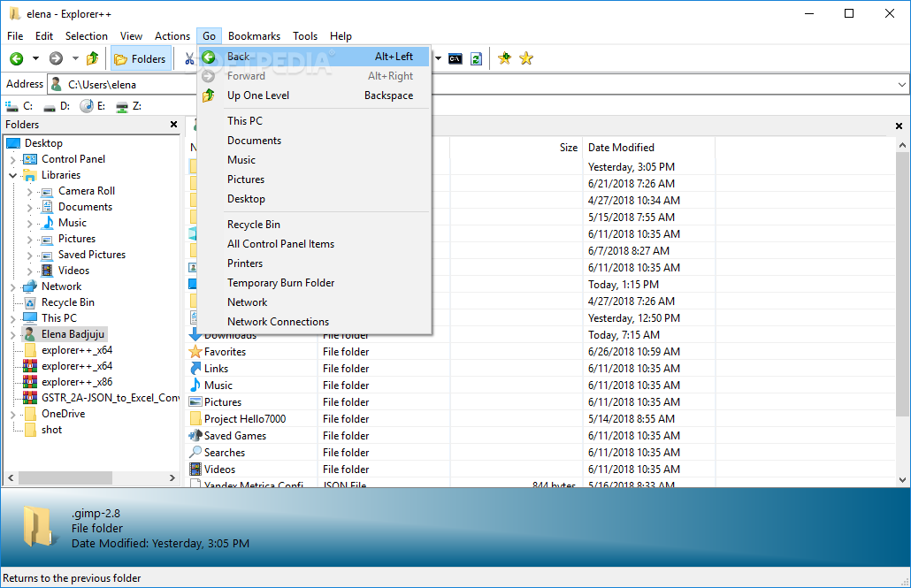Click the Refresh toolbar icon
This screenshot has height=588, width=911.
point(477,58)
